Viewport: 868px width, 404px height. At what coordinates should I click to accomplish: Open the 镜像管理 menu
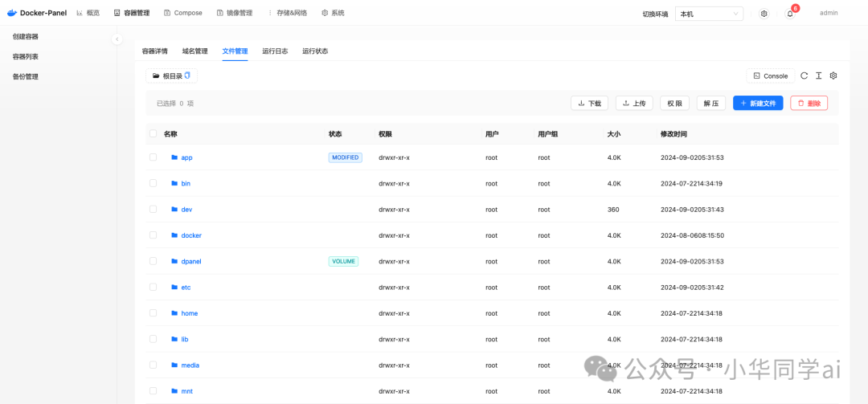tap(235, 13)
